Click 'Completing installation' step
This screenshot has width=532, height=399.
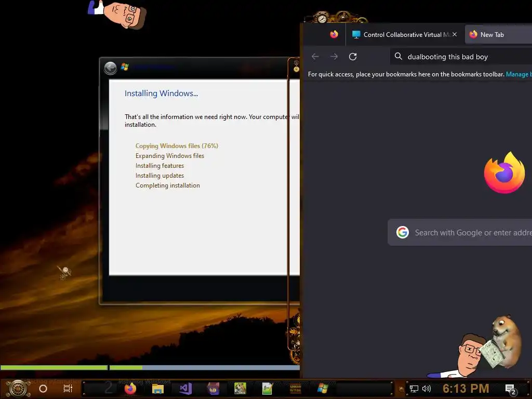[x=168, y=185]
